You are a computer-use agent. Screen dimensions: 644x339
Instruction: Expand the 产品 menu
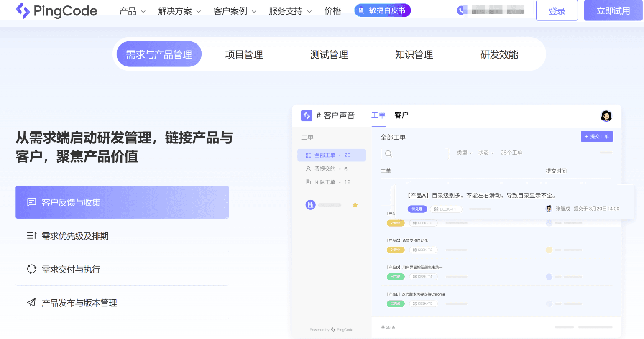click(x=133, y=11)
